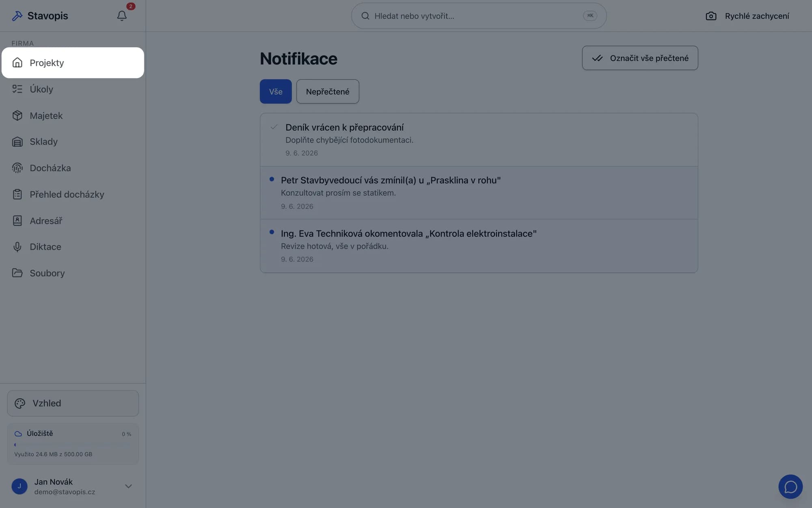The image size is (812, 508).
Task: Click the camera icon for Rychlé zachycení
Action: coord(711,16)
